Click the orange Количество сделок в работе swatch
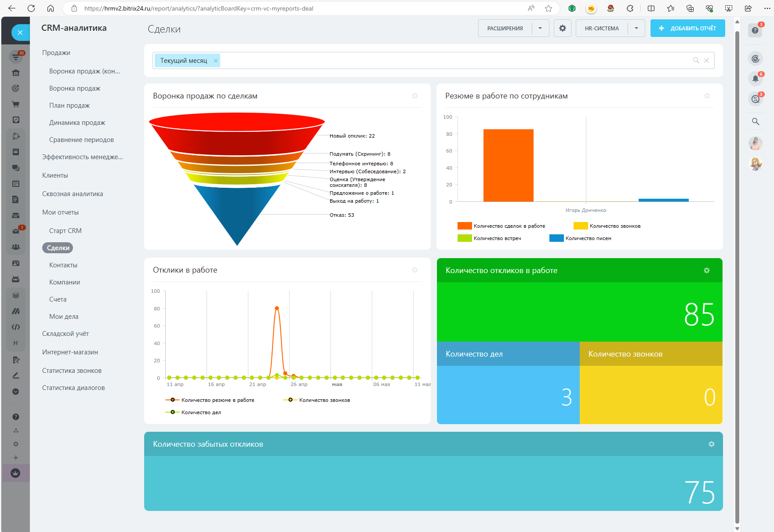The image size is (774, 532). pyautogui.click(x=464, y=226)
